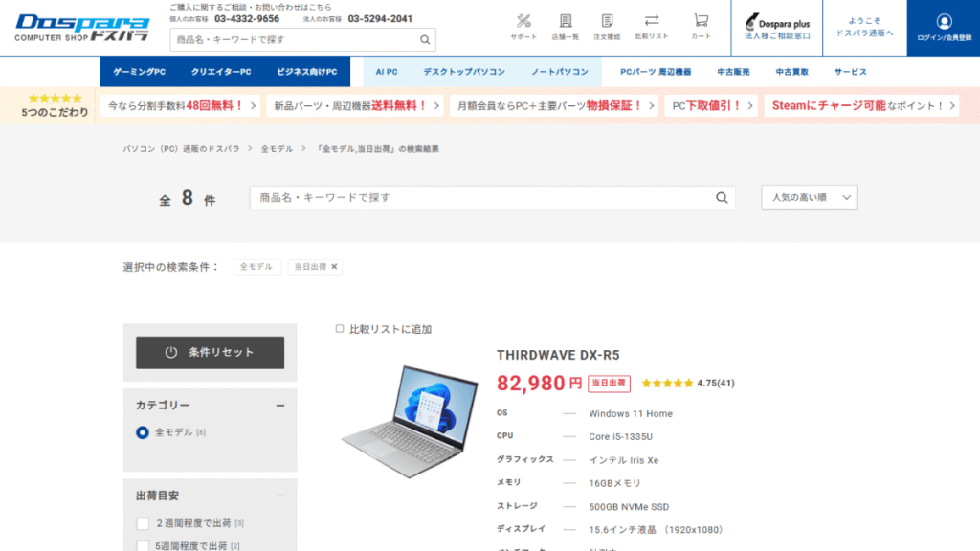Open the Steamにチャージ可能 points banner

point(861,105)
